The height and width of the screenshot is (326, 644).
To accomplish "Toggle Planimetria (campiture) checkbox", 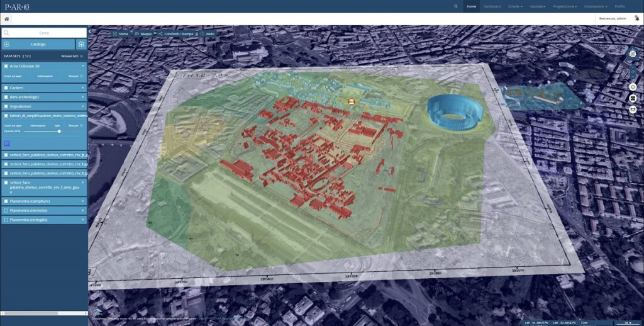I will (6, 201).
